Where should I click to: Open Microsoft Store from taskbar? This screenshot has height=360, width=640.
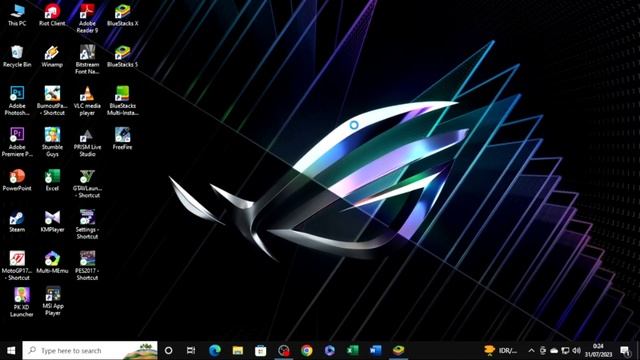(260, 350)
